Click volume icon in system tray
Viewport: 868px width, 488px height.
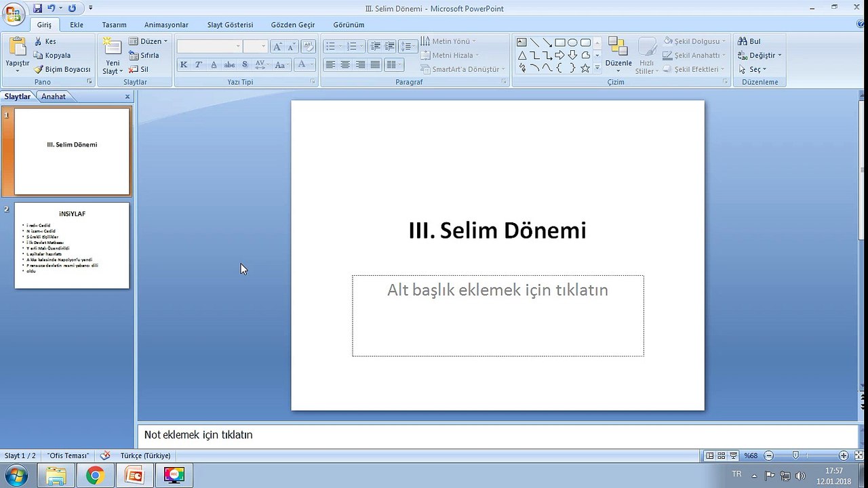[800, 475]
